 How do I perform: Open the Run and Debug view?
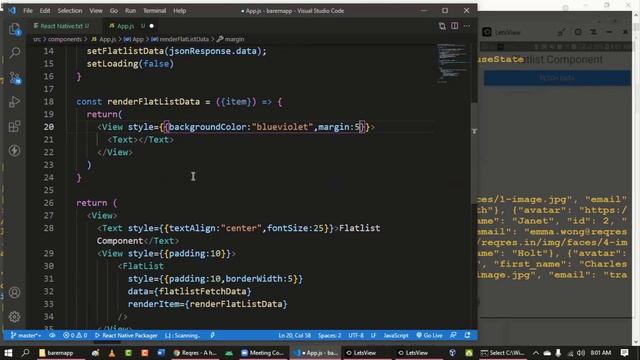click(15, 102)
